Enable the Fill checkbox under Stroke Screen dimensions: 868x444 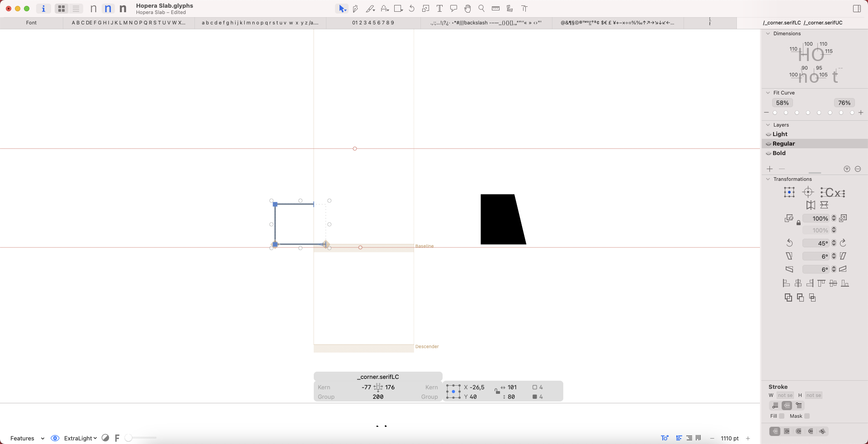point(782,416)
